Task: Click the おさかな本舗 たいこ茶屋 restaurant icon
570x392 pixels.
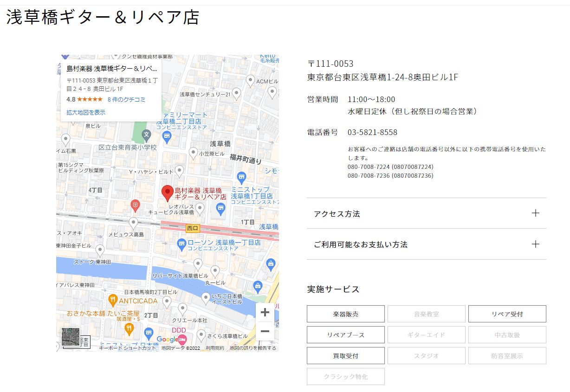Action: click(129, 329)
